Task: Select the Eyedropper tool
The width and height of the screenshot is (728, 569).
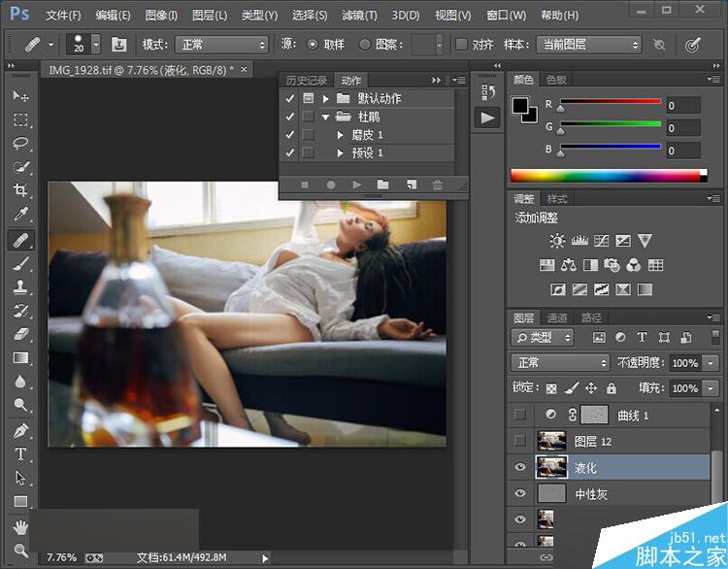Action: pos(20,215)
